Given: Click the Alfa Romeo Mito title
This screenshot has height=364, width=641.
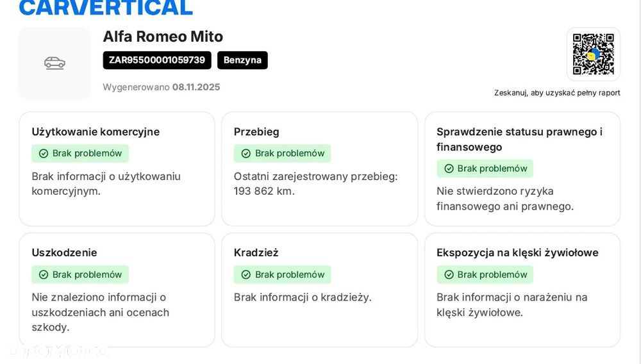Looking at the screenshot, I should tap(163, 37).
